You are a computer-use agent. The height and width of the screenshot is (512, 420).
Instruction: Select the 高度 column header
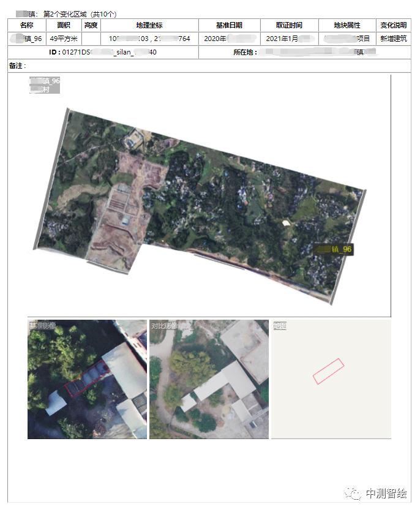91,25
